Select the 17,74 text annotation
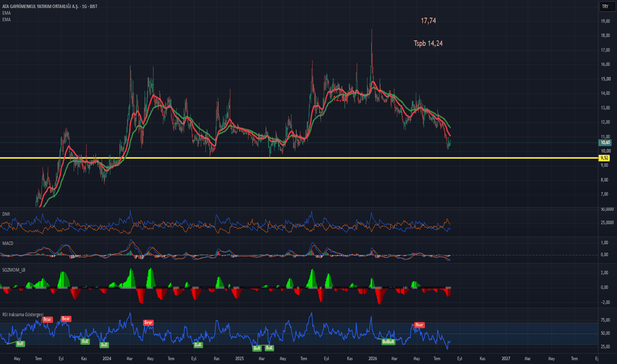This screenshot has width=617, height=364. (x=428, y=21)
